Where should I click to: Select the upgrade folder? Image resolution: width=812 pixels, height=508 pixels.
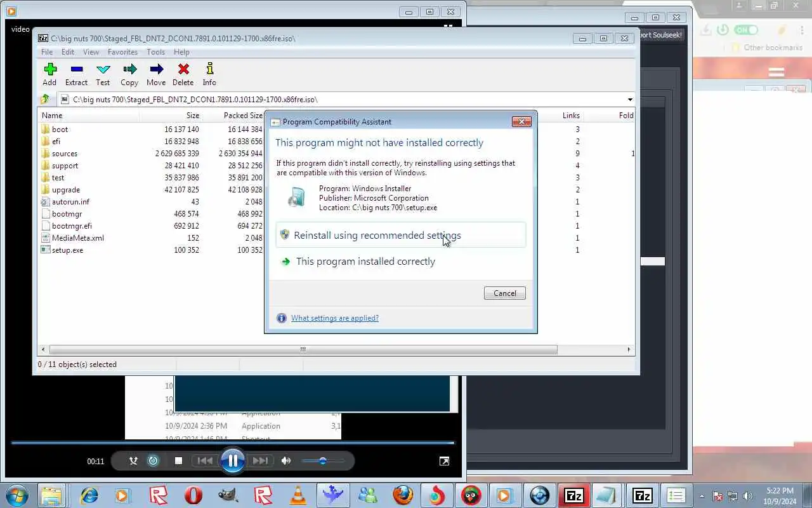(x=65, y=189)
